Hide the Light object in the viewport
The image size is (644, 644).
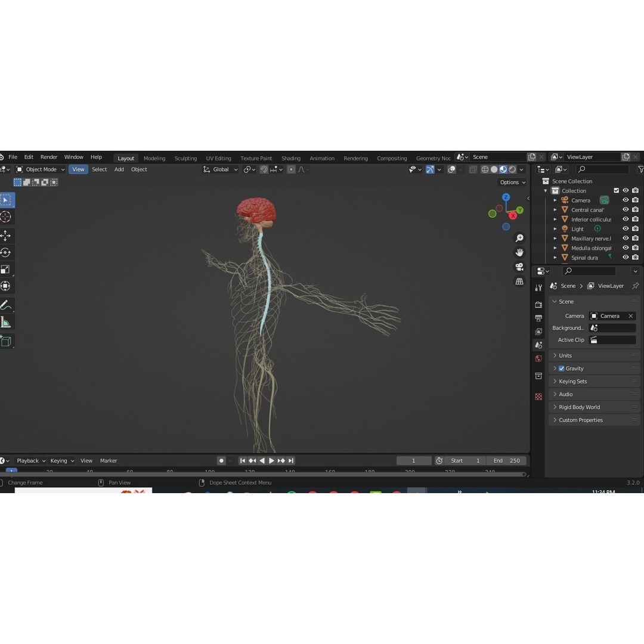coord(626,228)
